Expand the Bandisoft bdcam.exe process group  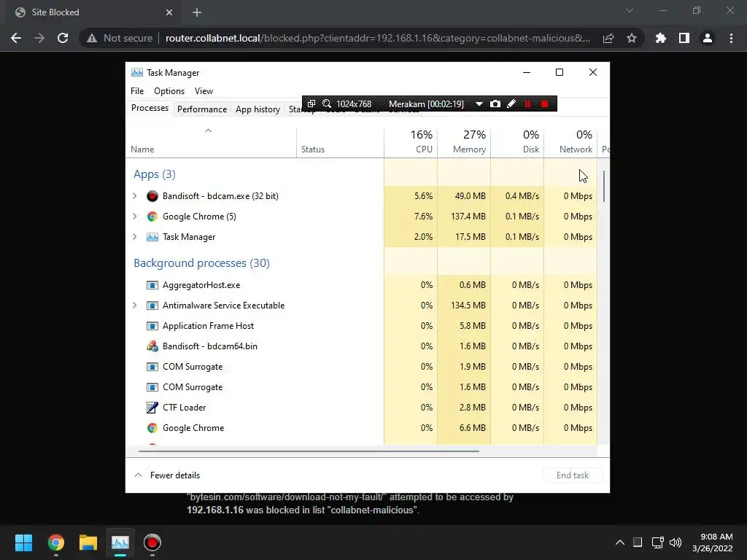(135, 195)
